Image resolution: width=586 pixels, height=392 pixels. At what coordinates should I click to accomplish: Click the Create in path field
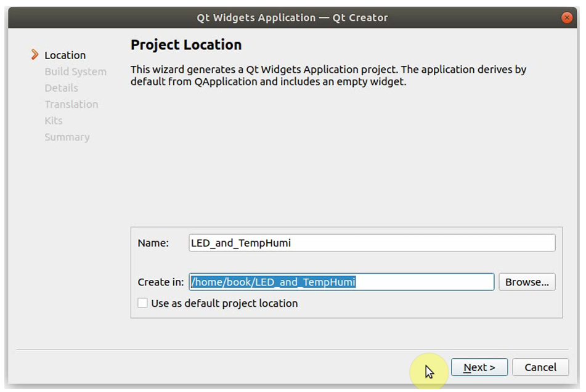click(341, 282)
